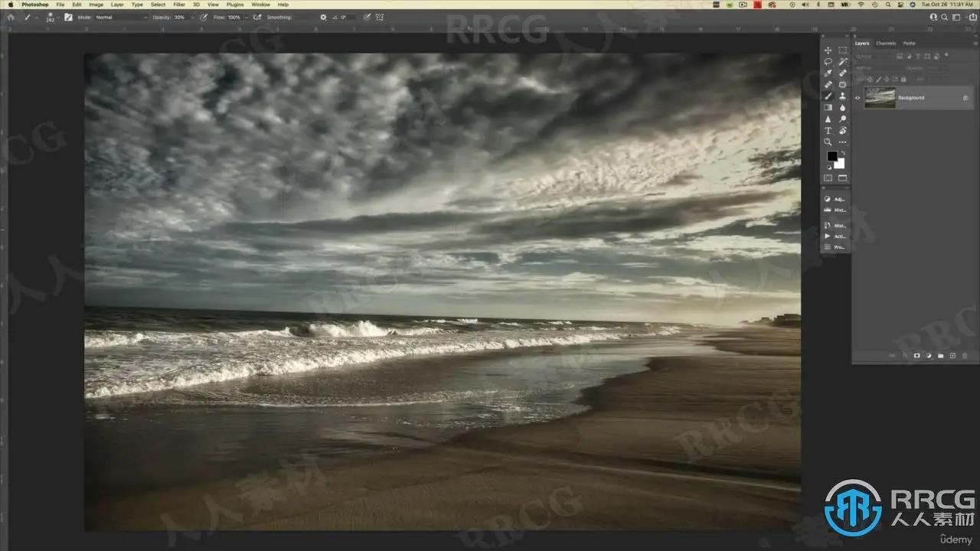Toggle pressure for opacity button
Viewport: 980px width, 551px height.
204,17
